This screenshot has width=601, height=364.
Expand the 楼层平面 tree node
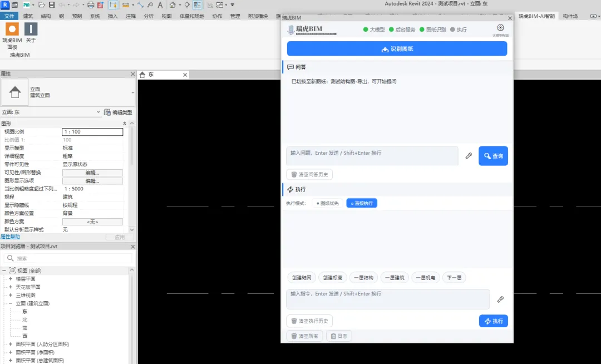tap(11, 279)
